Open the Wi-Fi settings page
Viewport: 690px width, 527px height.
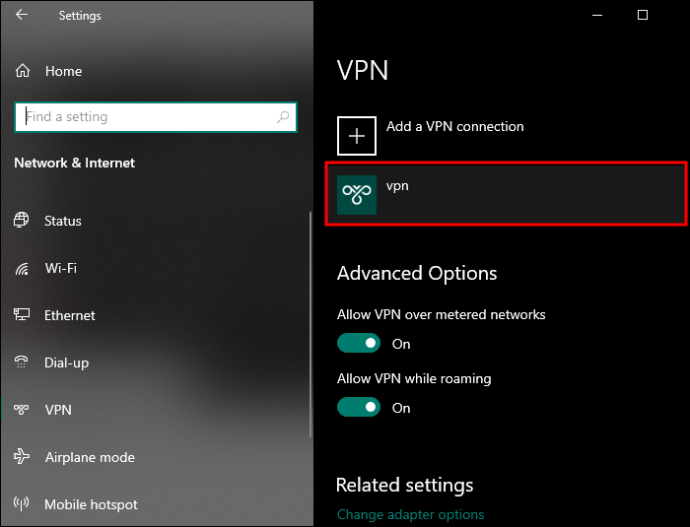60,268
